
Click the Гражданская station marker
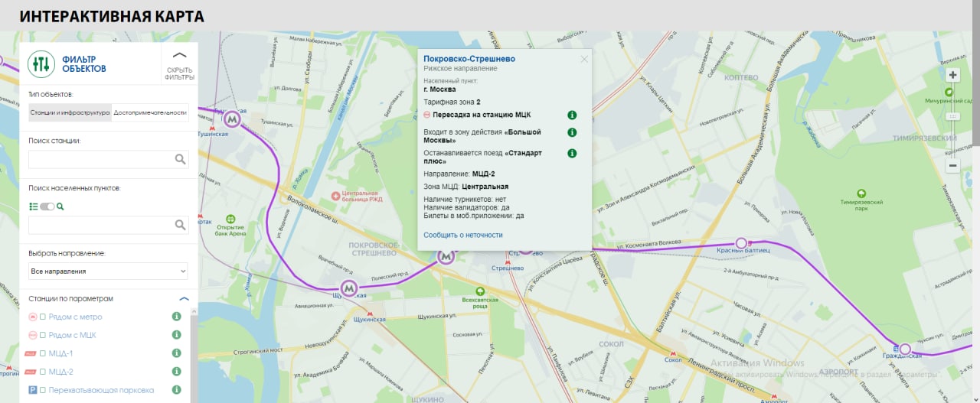tap(905, 349)
